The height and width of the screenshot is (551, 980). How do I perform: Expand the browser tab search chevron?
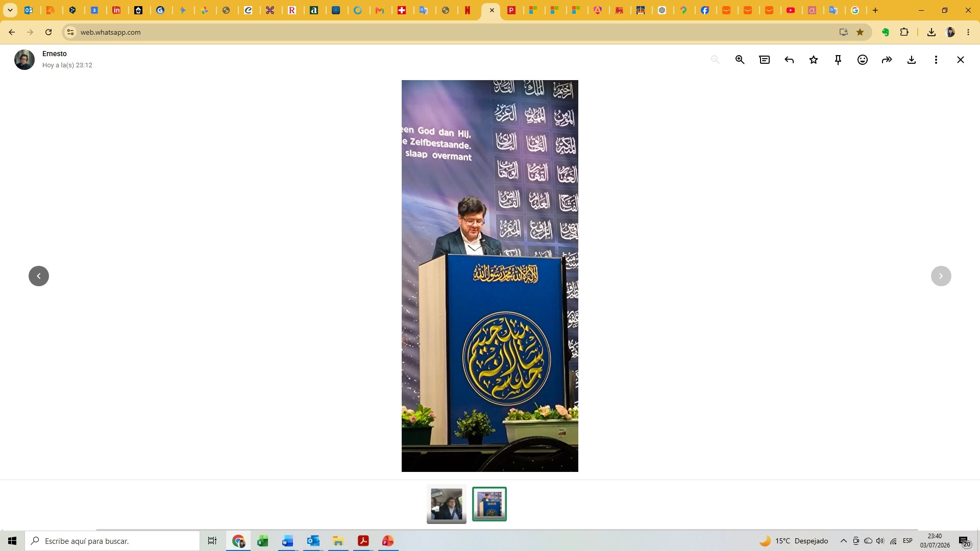(10, 10)
